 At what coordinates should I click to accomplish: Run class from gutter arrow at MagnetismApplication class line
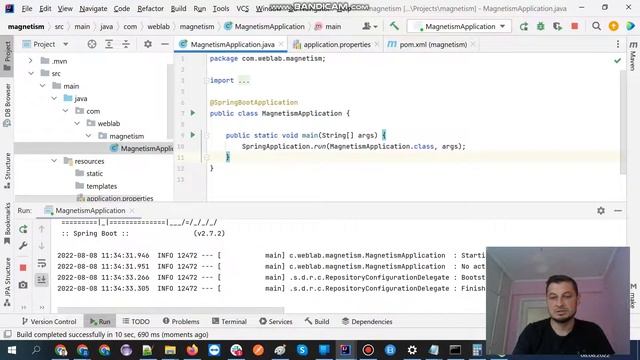coord(193,113)
